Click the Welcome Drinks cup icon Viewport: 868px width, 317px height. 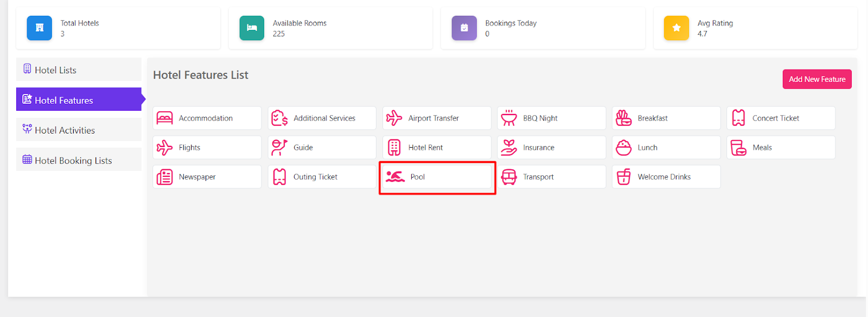tap(624, 177)
